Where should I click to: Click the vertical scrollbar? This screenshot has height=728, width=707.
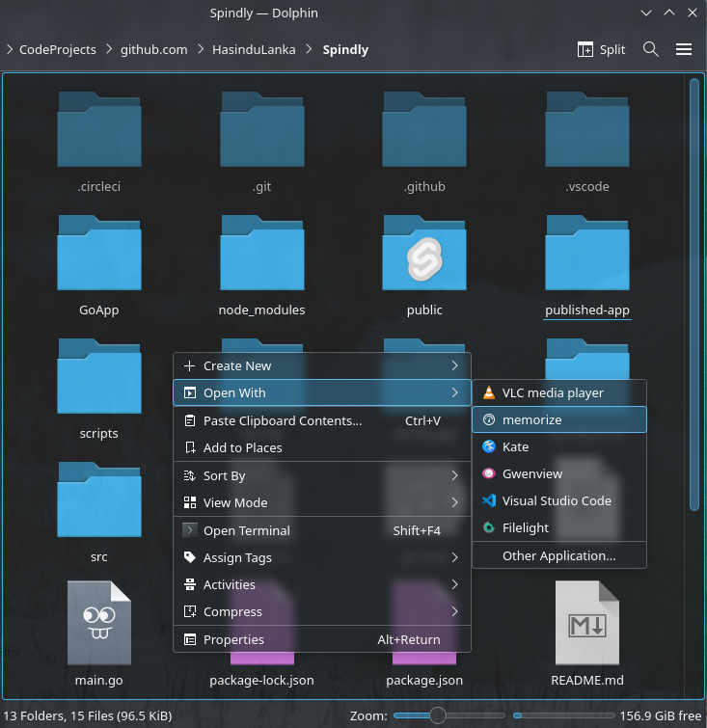coord(694,294)
